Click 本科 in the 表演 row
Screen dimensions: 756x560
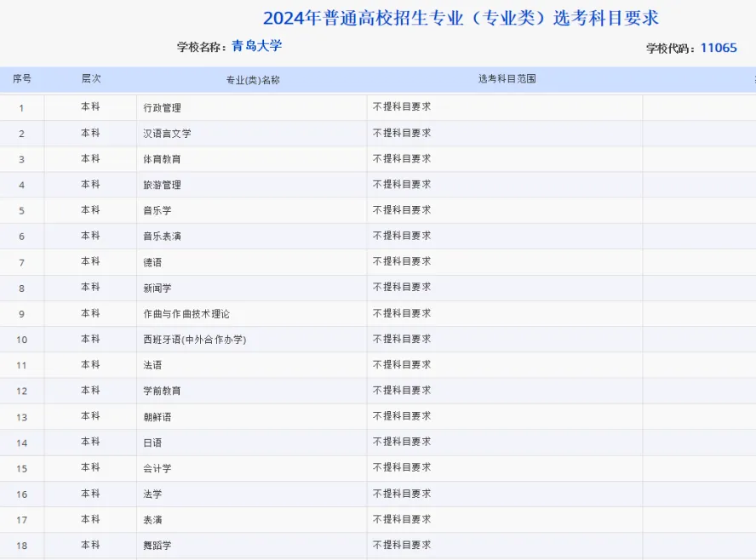[90, 519]
